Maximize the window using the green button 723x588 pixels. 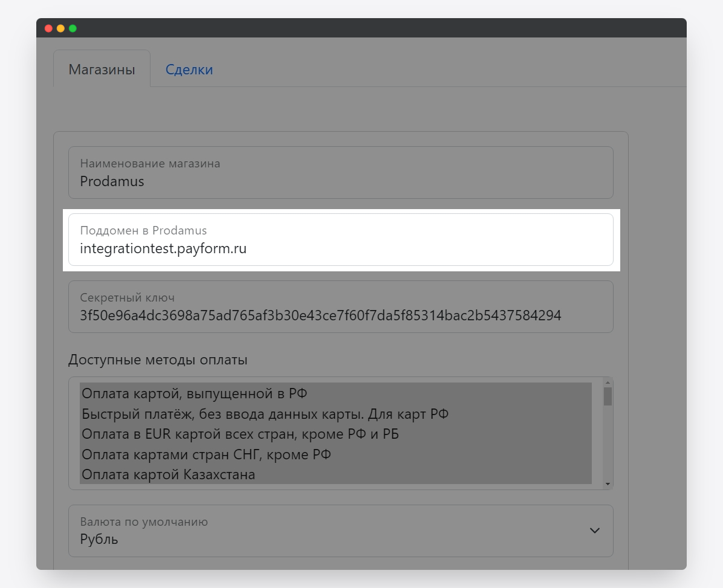point(73,28)
